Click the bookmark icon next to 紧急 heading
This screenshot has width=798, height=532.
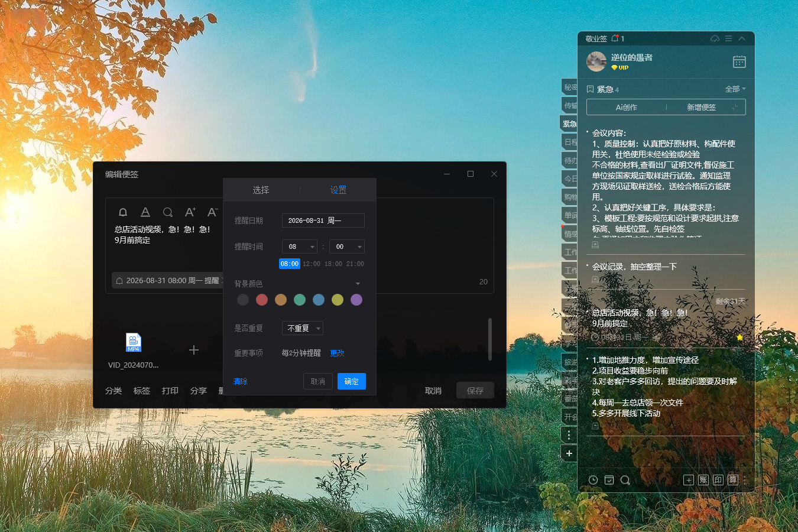click(590, 89)
